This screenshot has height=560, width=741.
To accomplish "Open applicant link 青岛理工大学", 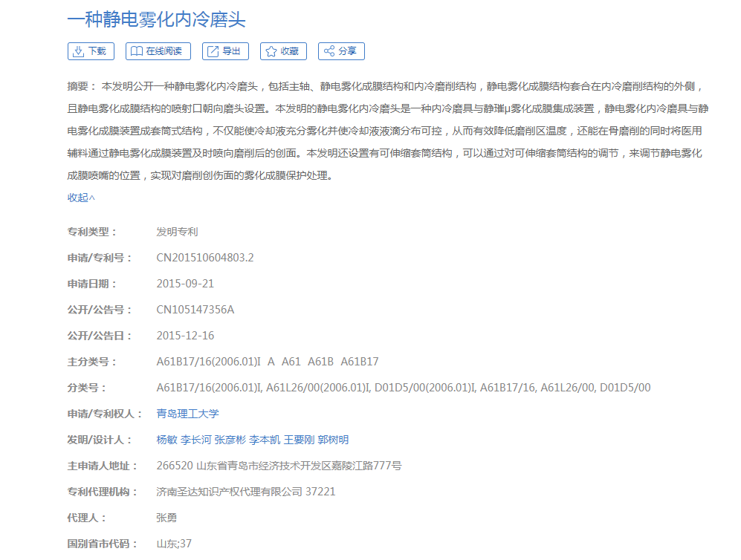I will coord(187,414).
